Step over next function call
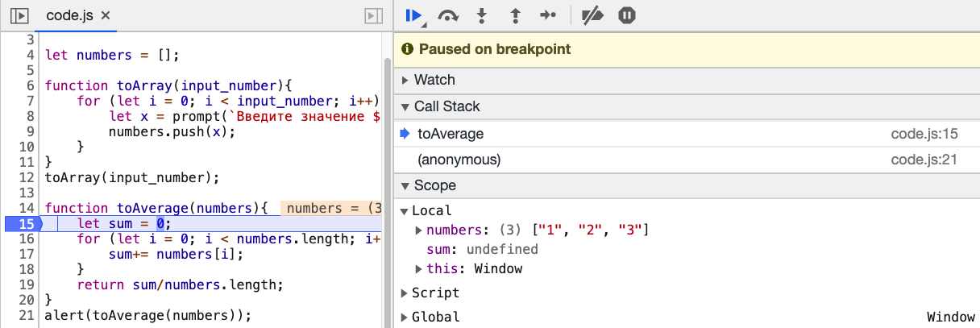This screenshot has height=328, width=980. coord(448,15)
